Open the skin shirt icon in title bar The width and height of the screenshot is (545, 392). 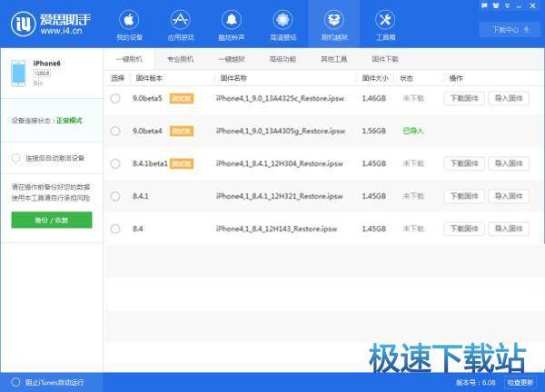pyautogui.click(x=496, y=6)
